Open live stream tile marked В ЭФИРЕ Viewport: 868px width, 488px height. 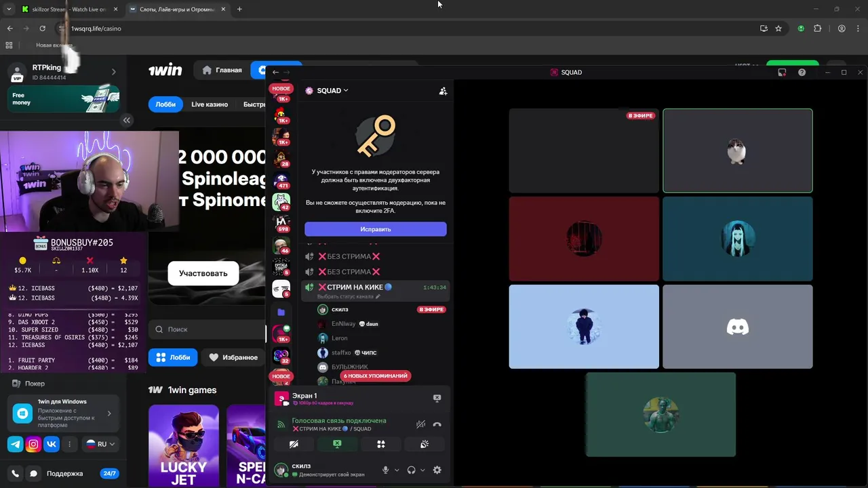(x=584, y=150)
